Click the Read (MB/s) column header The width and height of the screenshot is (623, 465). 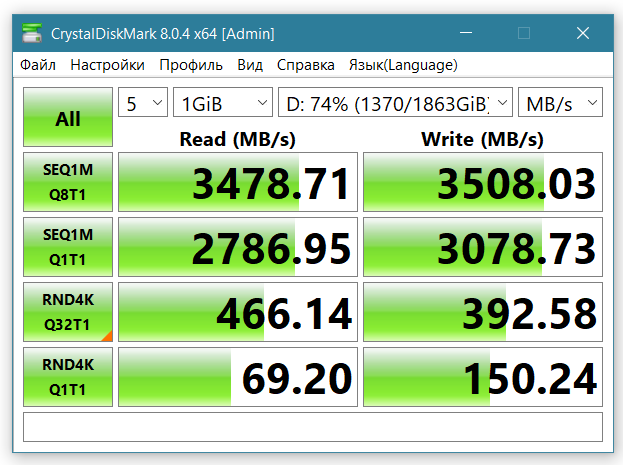tap(238, 140)
